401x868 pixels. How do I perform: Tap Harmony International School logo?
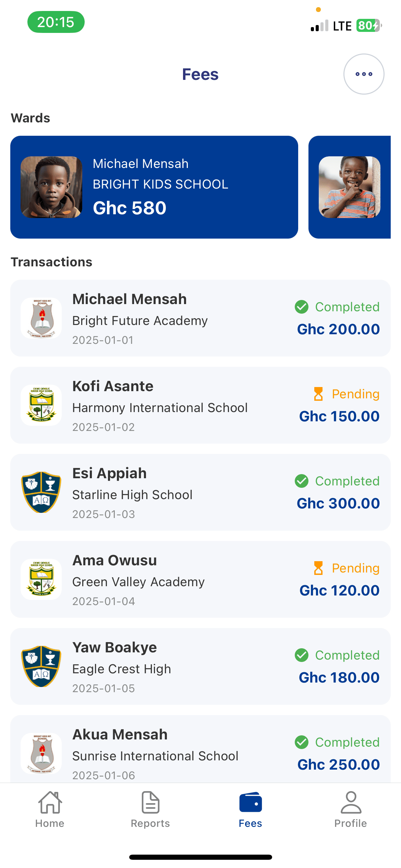41,405
